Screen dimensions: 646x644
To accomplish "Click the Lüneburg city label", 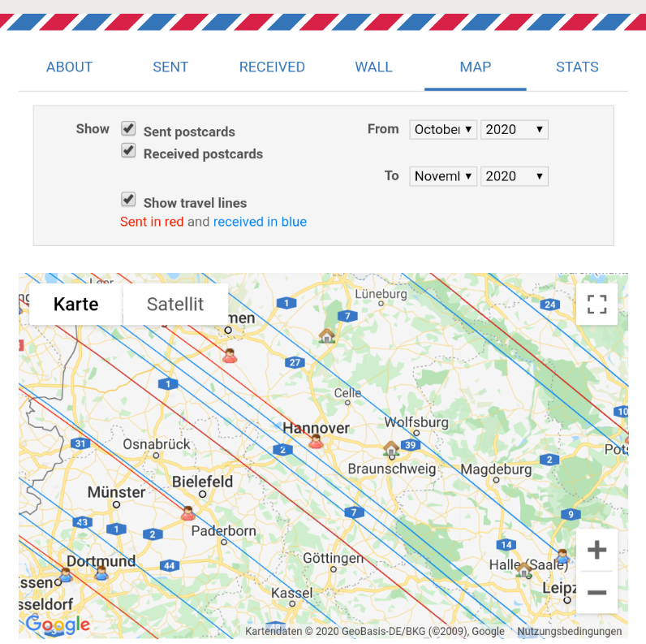I will click(381, 294).
